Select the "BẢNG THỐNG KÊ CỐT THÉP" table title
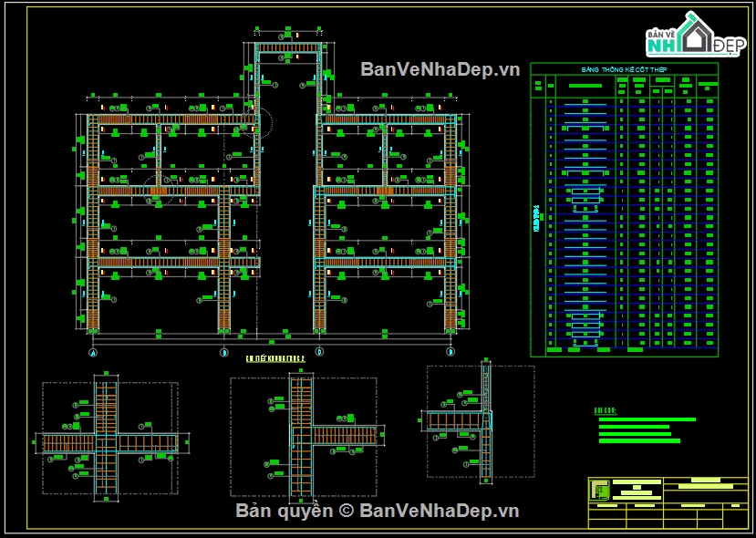756x538 pixels. 624,69
